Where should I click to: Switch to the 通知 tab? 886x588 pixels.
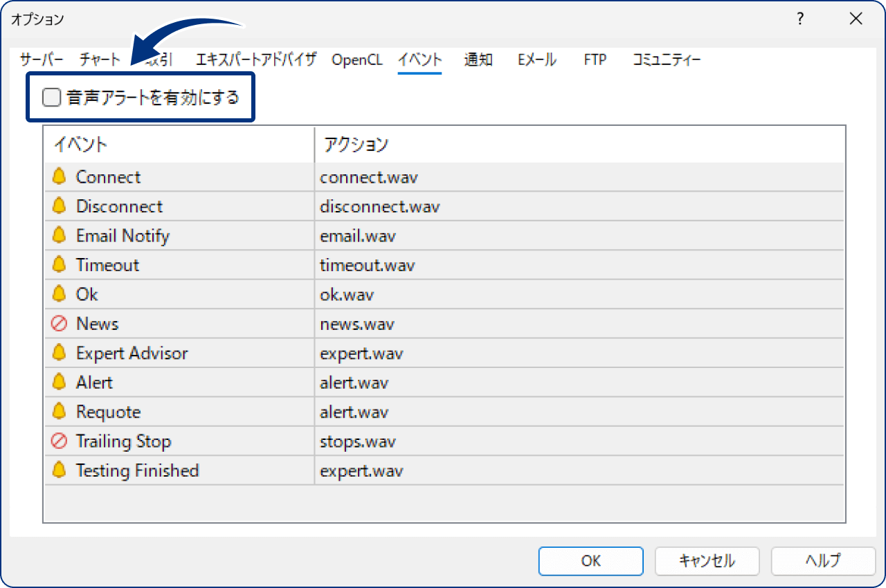click(478, 59)
